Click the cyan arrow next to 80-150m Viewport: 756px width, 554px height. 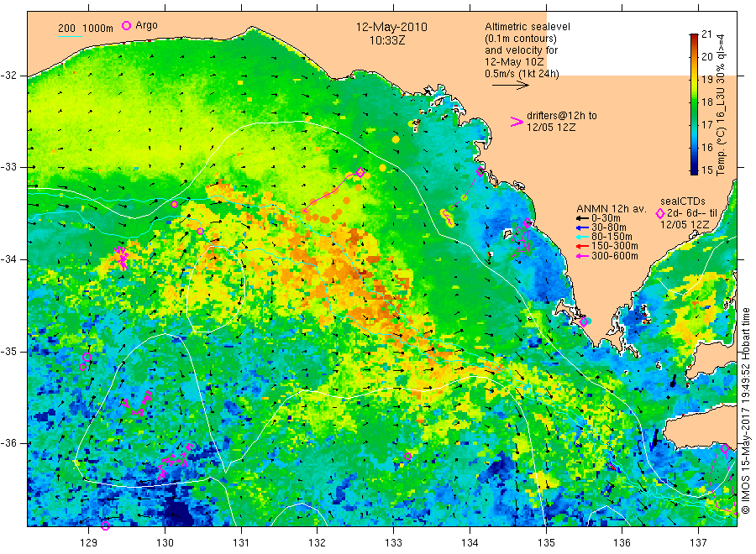(583, 237)
